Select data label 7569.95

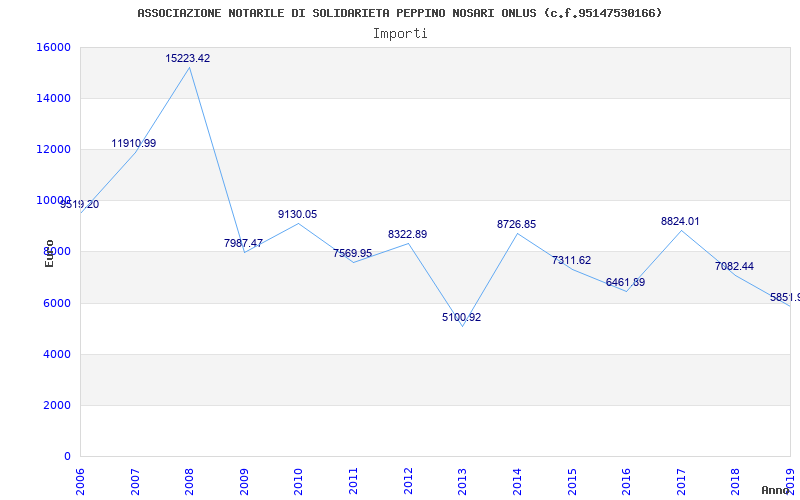click(353, 253)
